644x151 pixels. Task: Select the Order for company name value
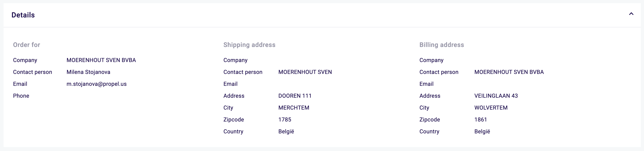point(101,60)
